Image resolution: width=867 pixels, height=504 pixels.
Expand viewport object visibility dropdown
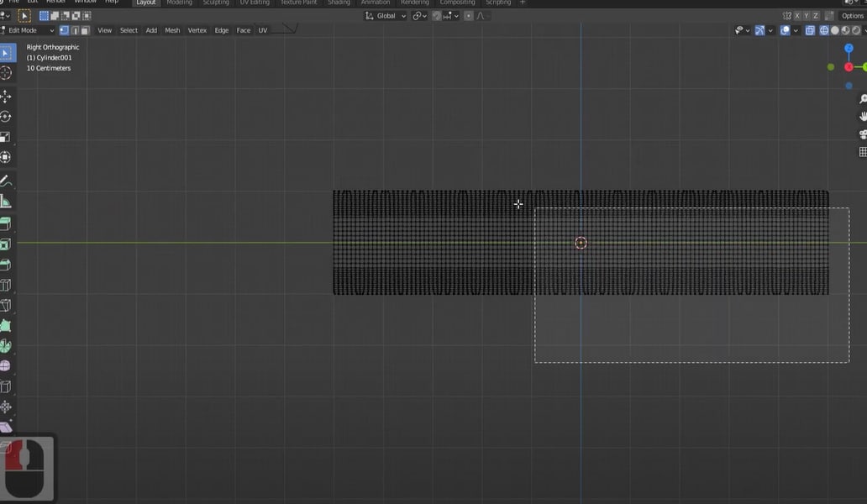coord(742,30)
